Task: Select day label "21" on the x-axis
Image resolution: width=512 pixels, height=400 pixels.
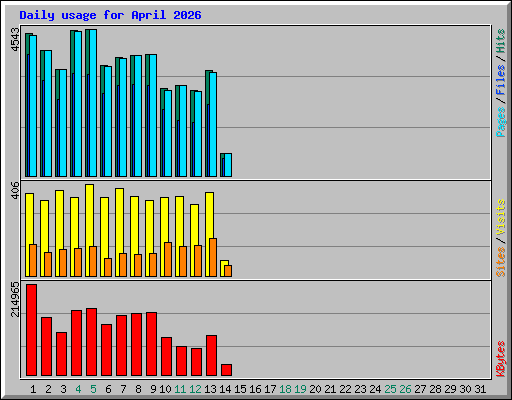Action: 330,389
